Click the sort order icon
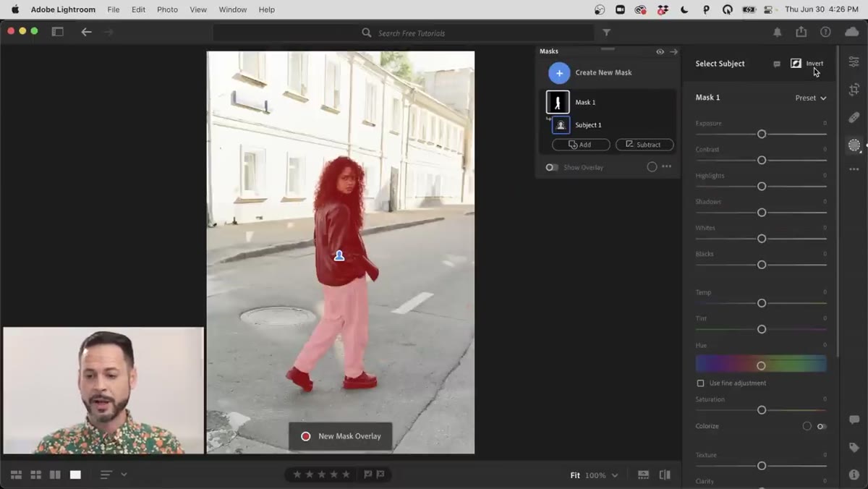The height and width of the screenshot is (489, 868). (106, 475)
